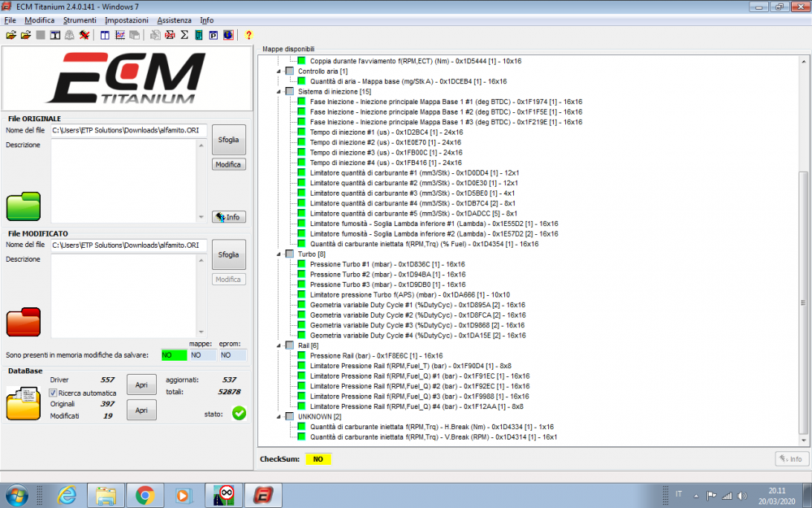Click the green NO modifications indicator
The image size is (812, 508).
[x=174, y=355]
